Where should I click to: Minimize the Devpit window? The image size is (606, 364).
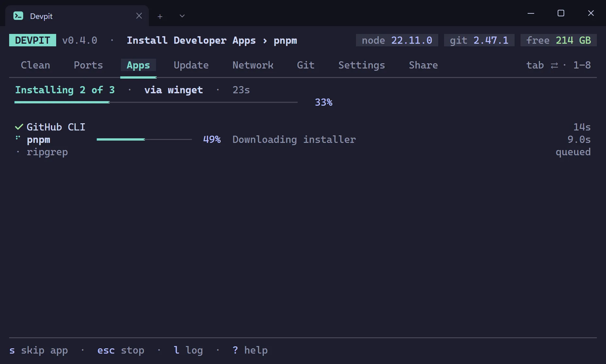click(x=531, y=13)
